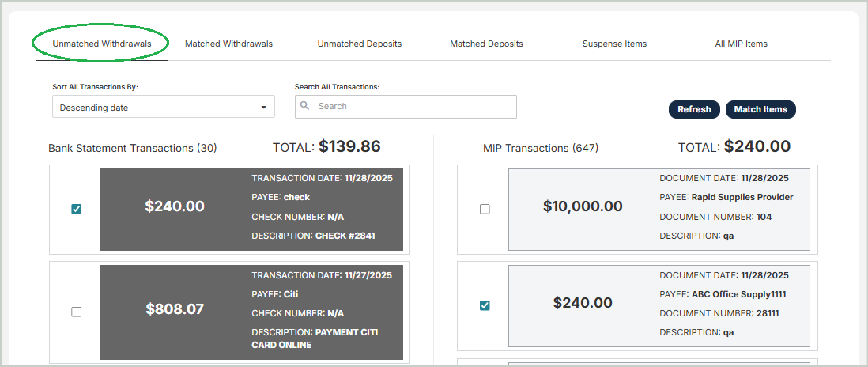Uncheck the $240.00 bank transaction checkbox
This screenshot has height=367, width=868.
click(x=77, y=209)
